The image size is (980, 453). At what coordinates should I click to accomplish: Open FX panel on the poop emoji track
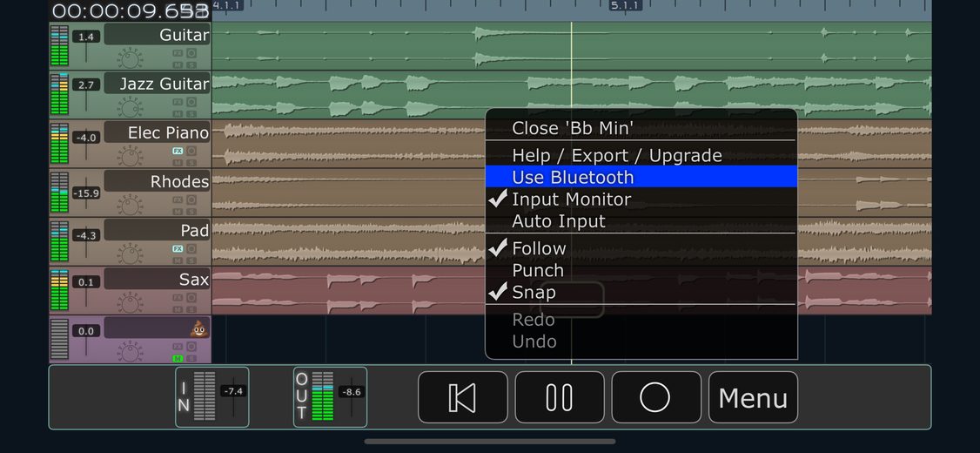[x=178, y=346]
